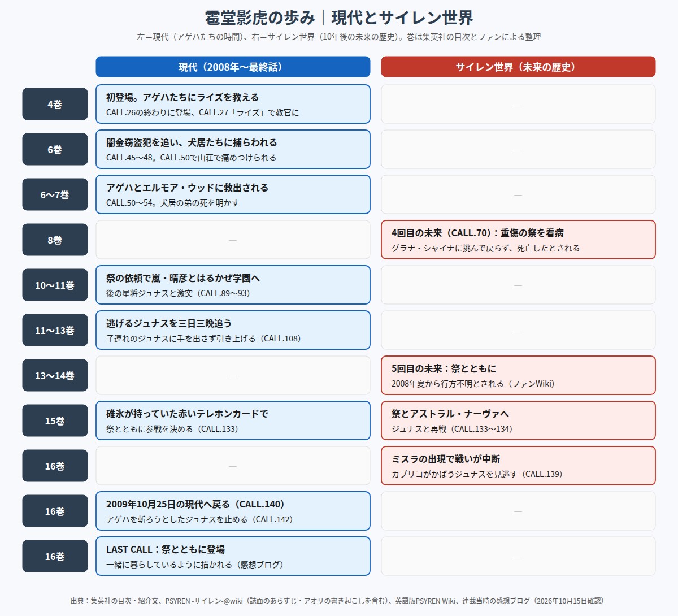Click the 13〜14巻 volume label
This screenshot has width=678, height=616.
(55, 375)
